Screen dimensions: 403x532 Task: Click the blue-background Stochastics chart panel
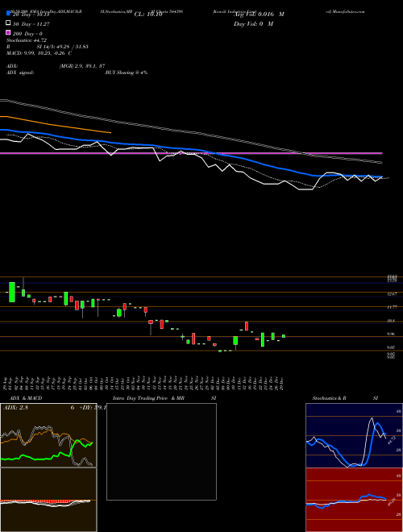(354, 435)
